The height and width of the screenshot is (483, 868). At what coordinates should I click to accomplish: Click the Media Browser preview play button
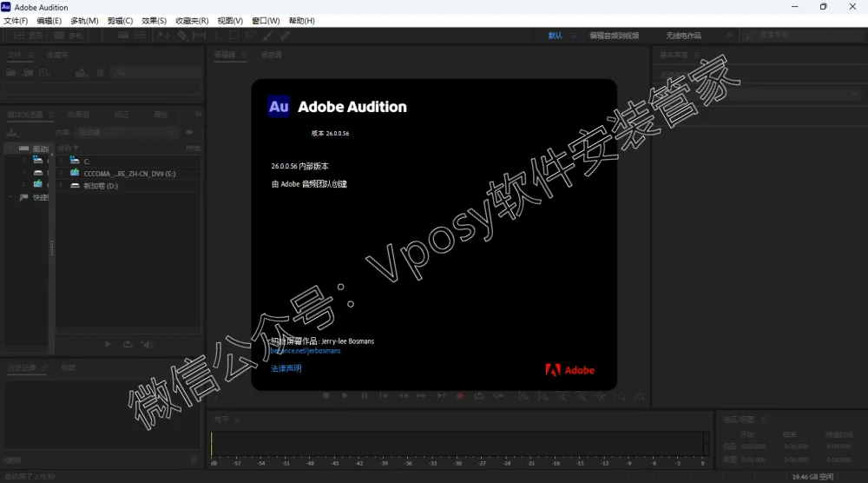pyautogui.click(x=108, y=345)
